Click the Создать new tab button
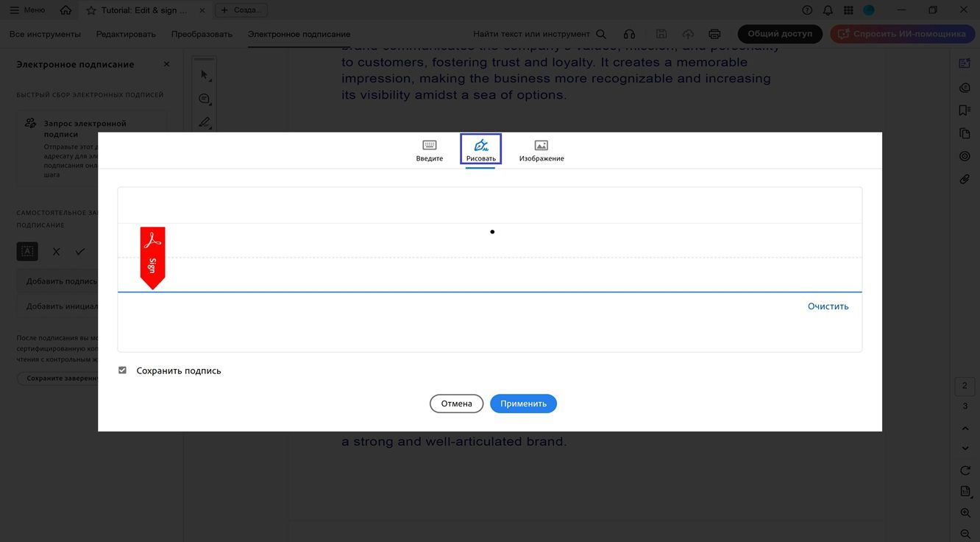980x542 pixels. (241, 10)
